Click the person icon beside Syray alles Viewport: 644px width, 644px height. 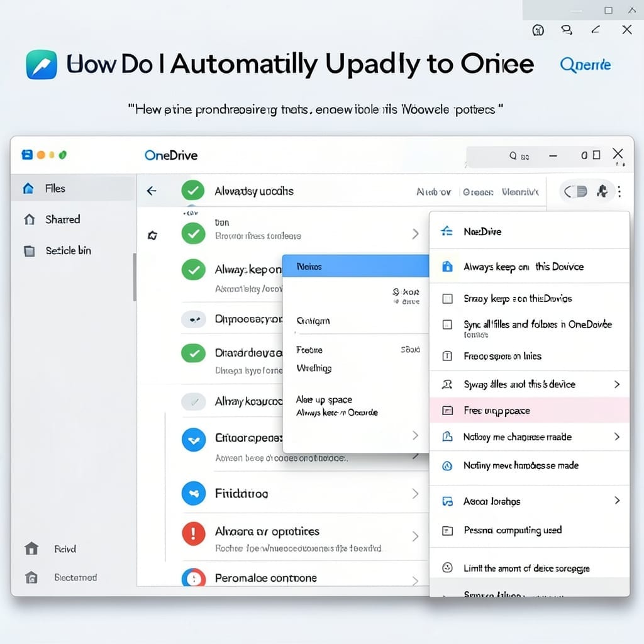coord(447,384)
